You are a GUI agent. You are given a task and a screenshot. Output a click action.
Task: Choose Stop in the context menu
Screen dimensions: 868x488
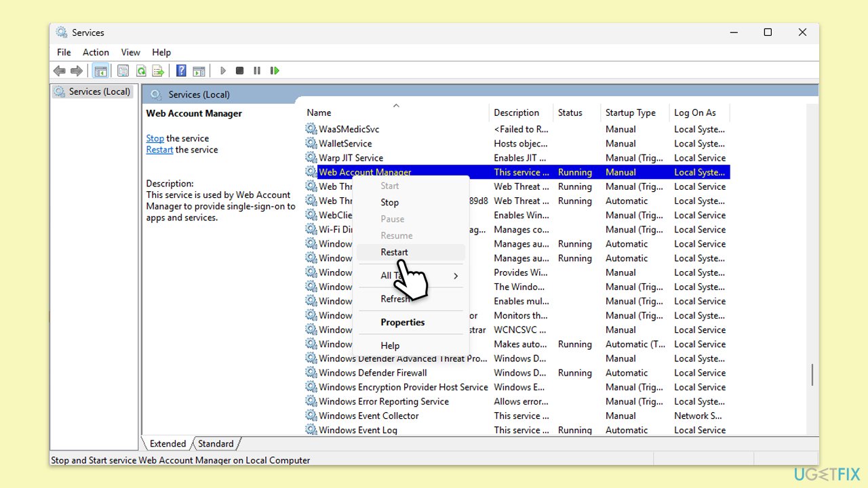point(411,202)
